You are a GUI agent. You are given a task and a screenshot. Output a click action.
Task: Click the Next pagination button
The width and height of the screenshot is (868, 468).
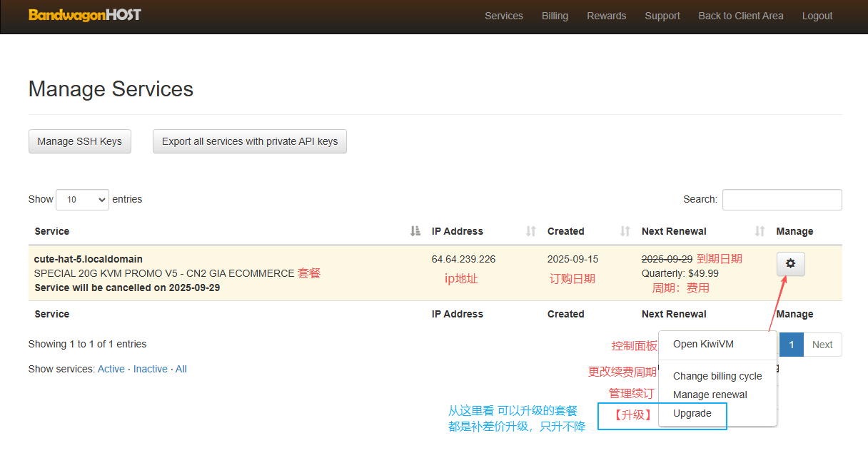click(x=822, y=345)
